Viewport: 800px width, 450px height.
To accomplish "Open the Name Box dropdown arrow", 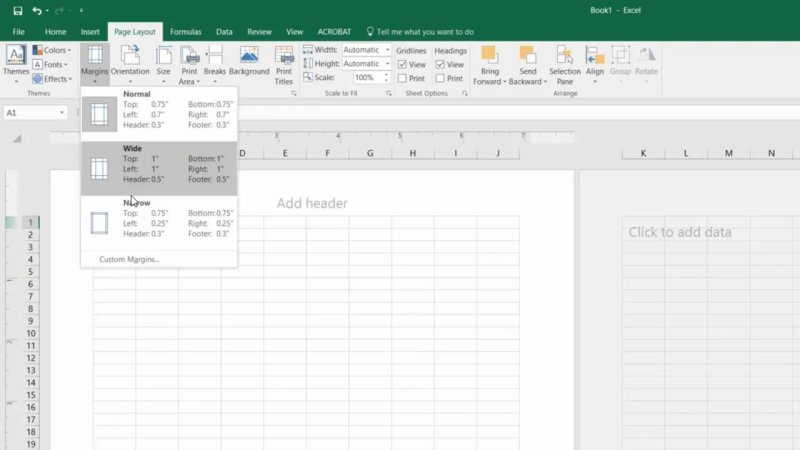I will pyautogui.click(x=62, y=113).
